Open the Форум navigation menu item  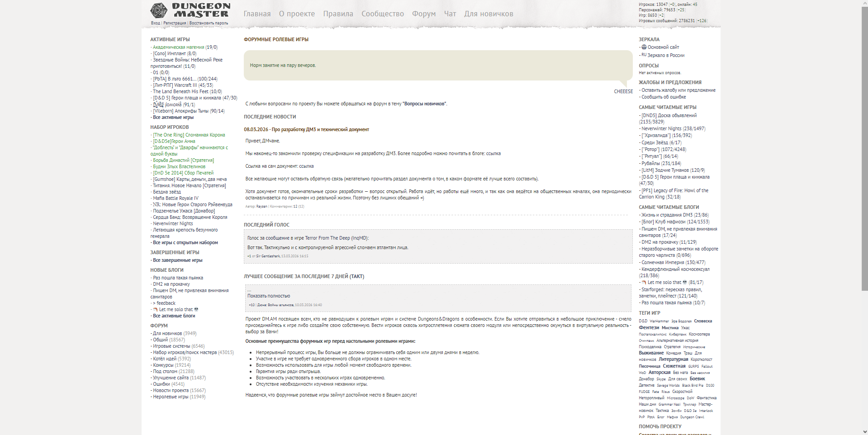click(x=424, y=14)
